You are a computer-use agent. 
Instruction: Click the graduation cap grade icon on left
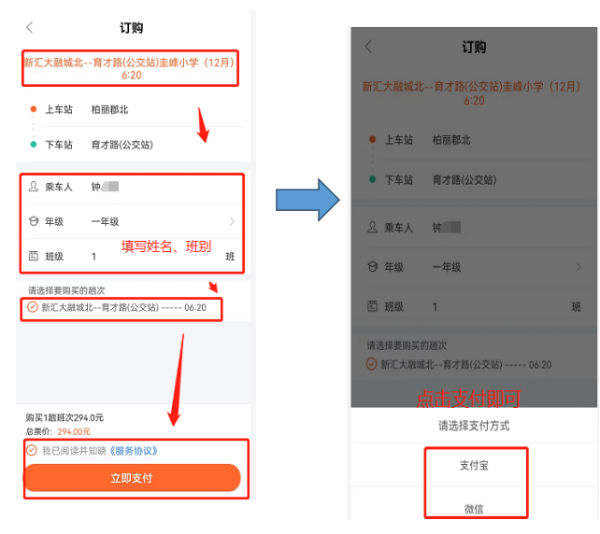point(33,221)
